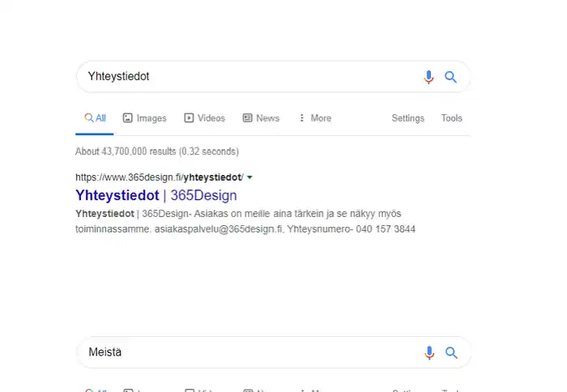The height and width of the screenshot is (392, 567).
Task: Click the News tab newspaper icon
Action: point(247,118)
